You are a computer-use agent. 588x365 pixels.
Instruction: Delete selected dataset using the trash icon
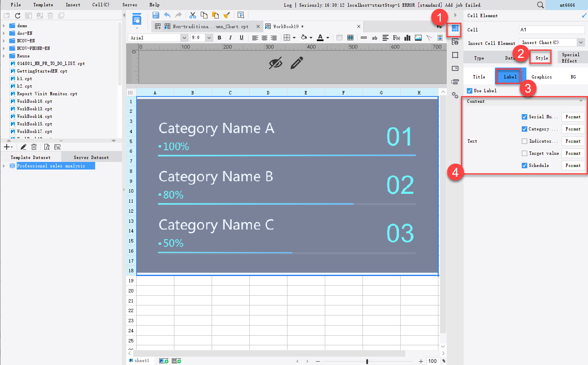pyautogui.click(x=34, y=146)
